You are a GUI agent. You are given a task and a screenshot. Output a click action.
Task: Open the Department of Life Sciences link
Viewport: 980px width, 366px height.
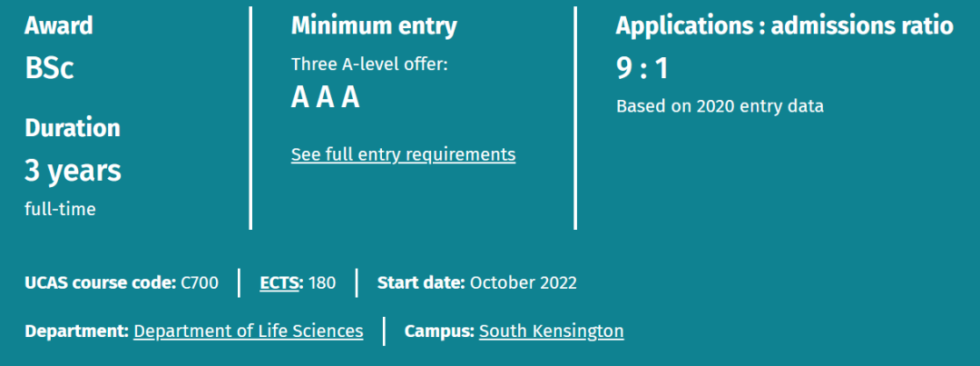pyautogui.click(x=248, y=331)
